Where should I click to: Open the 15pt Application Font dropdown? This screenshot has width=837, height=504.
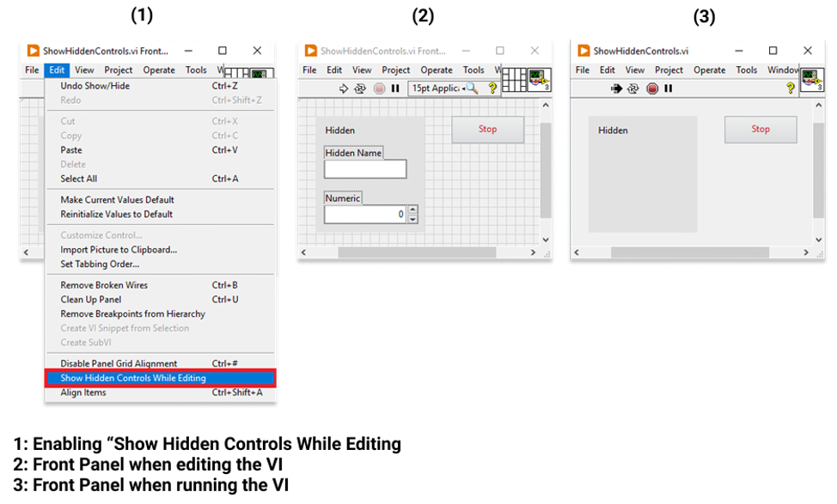[x=438, y=88]
